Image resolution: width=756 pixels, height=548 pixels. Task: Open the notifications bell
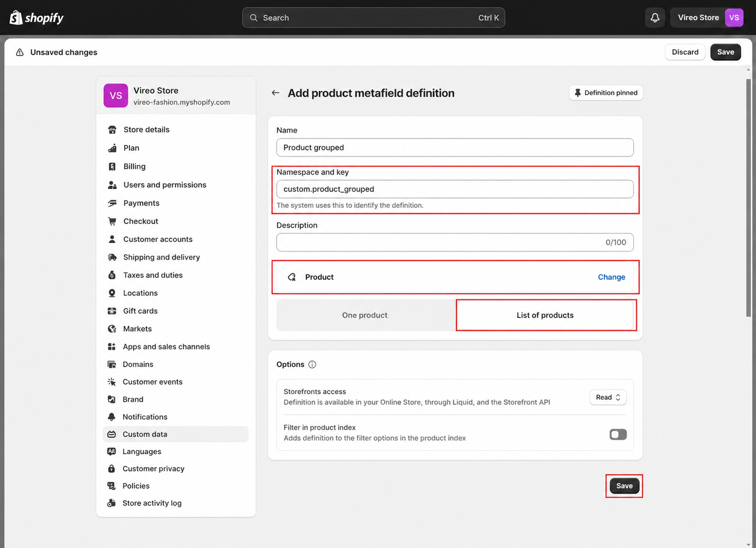[655, 17]
